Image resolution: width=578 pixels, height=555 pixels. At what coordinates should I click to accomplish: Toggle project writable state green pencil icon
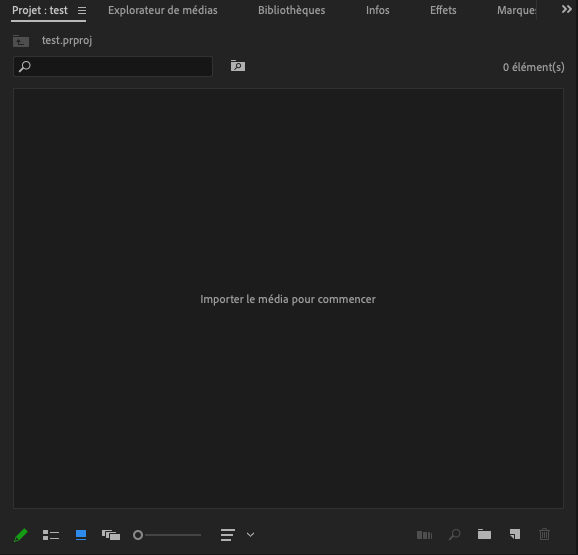pyautogui.click(x=21, y=535)
